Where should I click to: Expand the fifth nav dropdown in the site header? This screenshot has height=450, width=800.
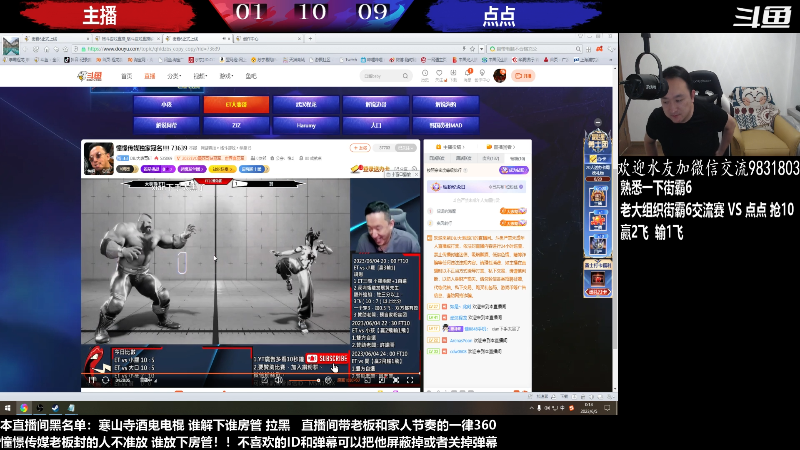(x=226, y=76)
